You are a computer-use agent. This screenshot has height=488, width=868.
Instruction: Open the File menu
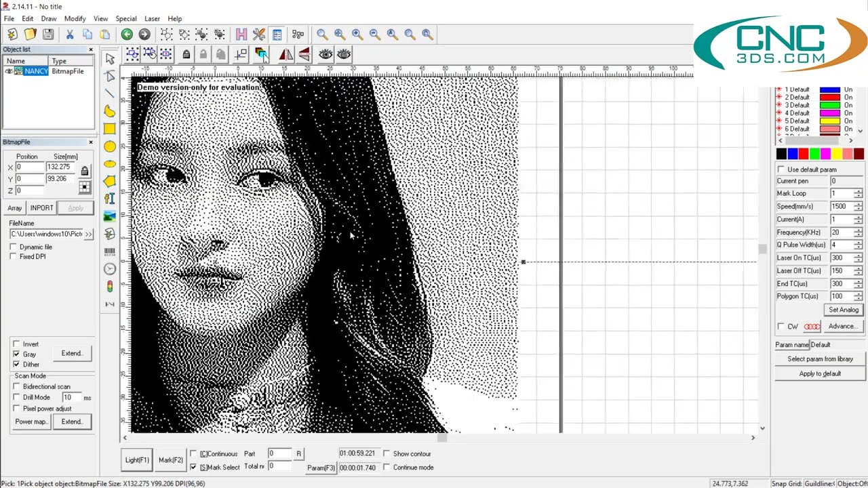click(9, 19)
